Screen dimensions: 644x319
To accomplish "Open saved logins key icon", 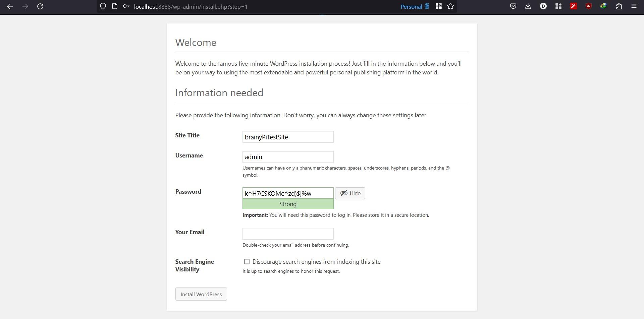I will pyautogui.click(x=126, y=6).
